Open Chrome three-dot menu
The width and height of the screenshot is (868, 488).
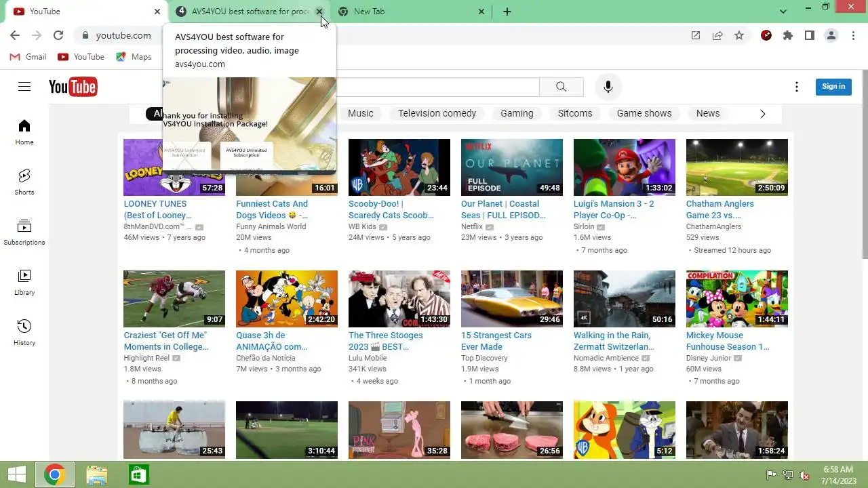(853, 35)
